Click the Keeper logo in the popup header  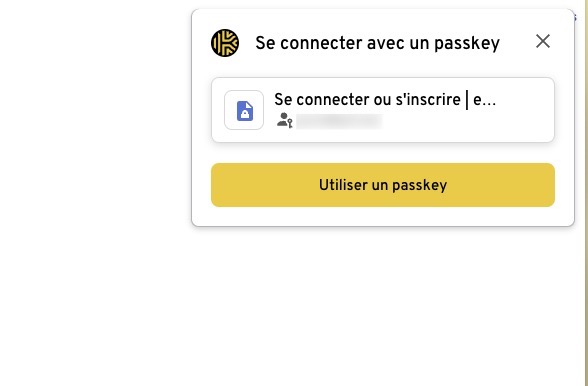pos(225,43)
